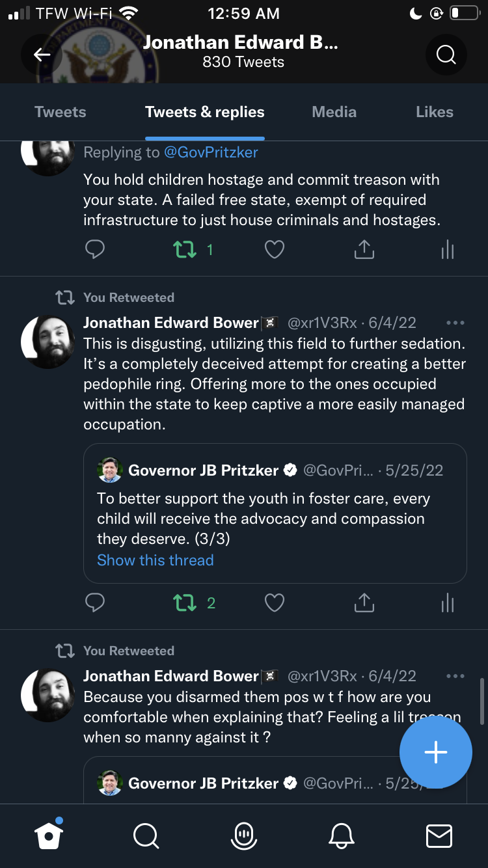Open Spaces microphone tab icon
The image size is (488, 868).
click(243, 835)
